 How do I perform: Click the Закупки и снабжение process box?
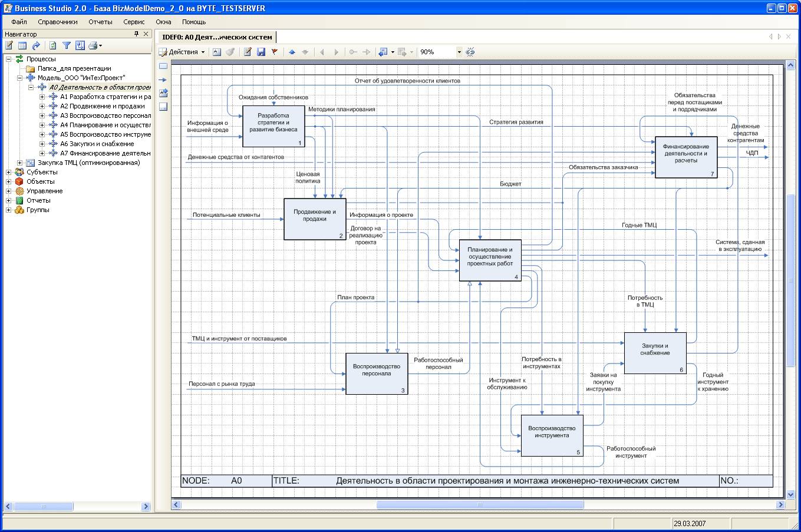[x=655, y=353]
